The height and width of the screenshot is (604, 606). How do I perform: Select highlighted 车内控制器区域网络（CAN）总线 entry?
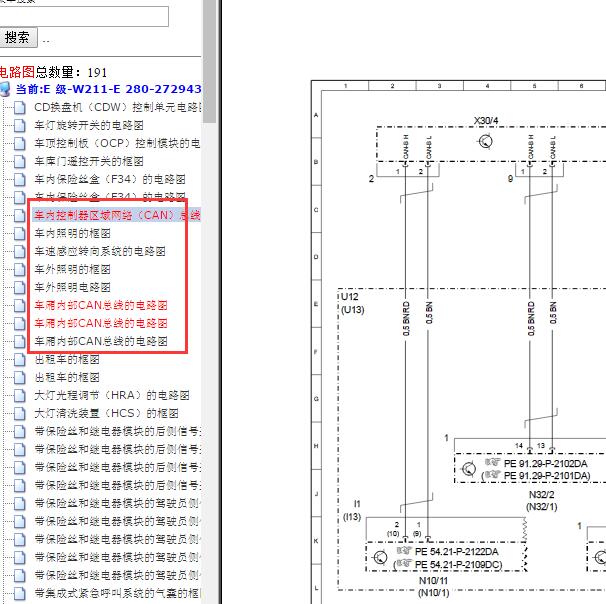(x=117, y=215)
